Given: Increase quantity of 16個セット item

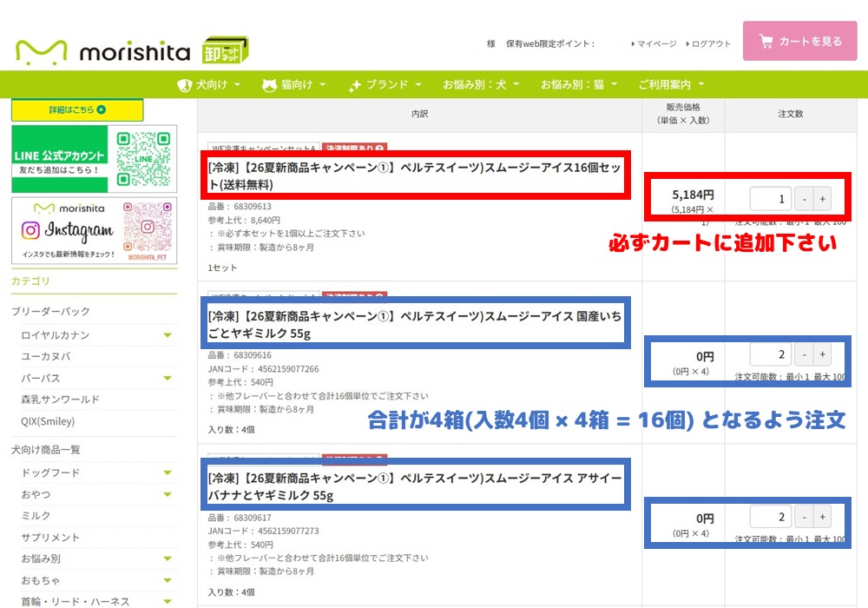Looking at the screenshot, I should click(823, 199).
